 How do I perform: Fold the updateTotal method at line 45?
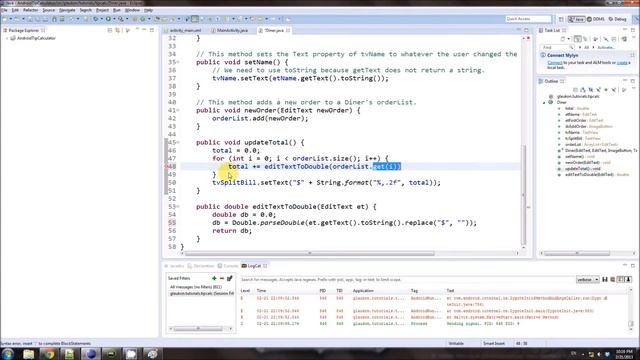(178, 142)
